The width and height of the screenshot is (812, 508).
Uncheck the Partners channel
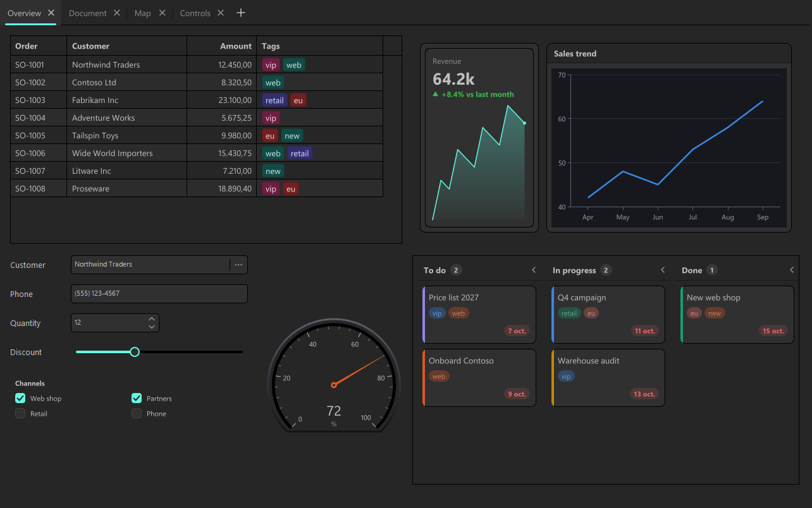click(137, 398)
